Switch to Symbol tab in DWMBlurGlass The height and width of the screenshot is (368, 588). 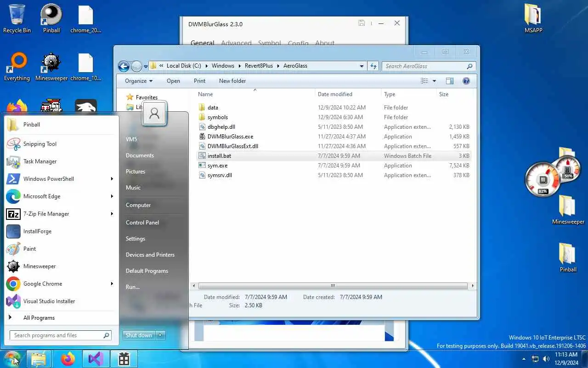pos(269,43)
